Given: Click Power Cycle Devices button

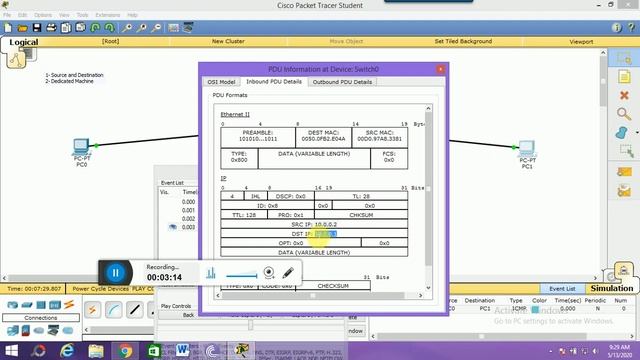Looking at the screenshot, I should click(x=100, y=289).
